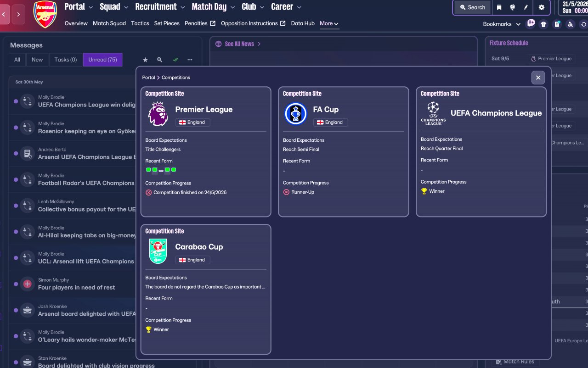
Task: Open the Squad dropdown menu
Action: (x=113, y=7)
